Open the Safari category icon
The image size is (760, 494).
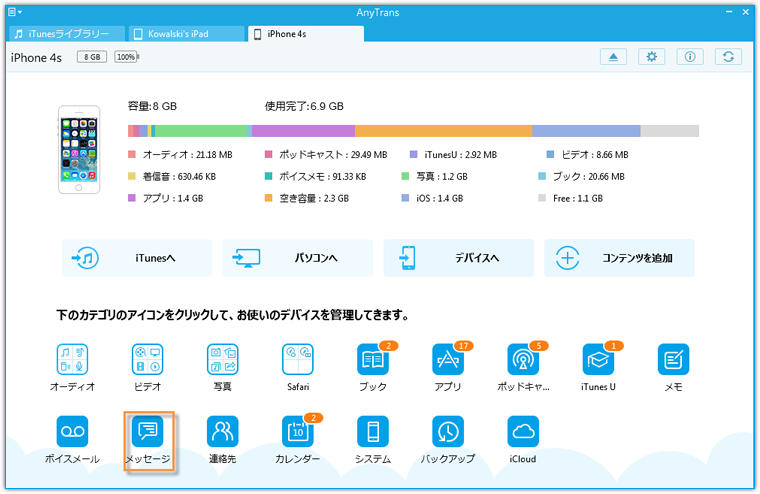tap(298, 359)
